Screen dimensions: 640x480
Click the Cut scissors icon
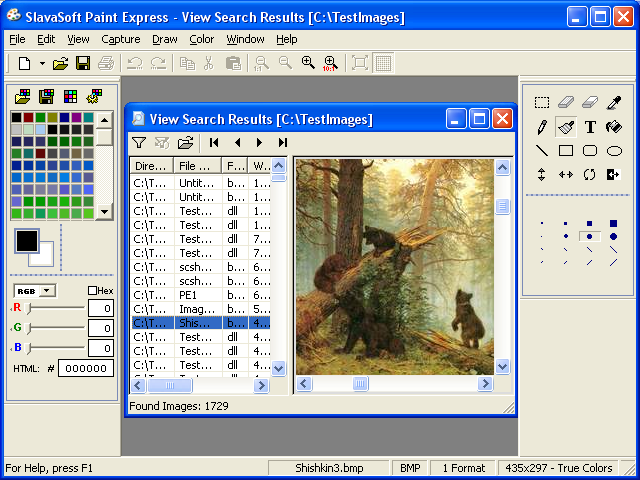tap(209, 63)
